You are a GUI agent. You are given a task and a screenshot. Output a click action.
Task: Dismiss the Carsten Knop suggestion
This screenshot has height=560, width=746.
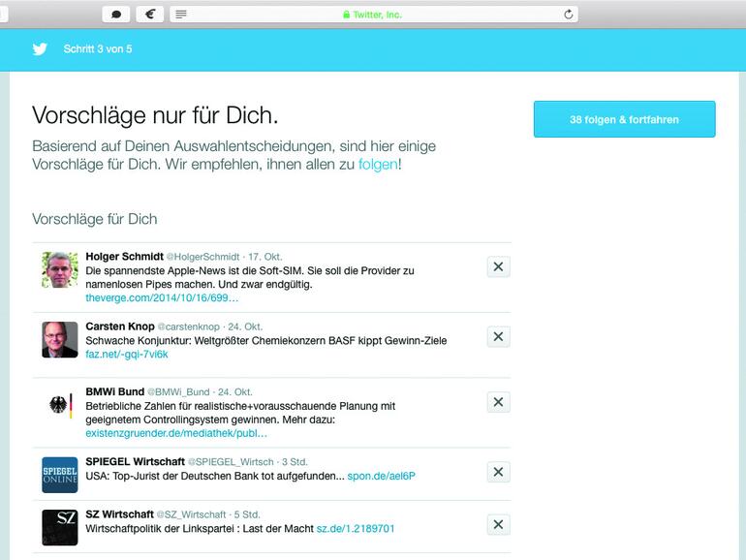[x=498, y=336]
